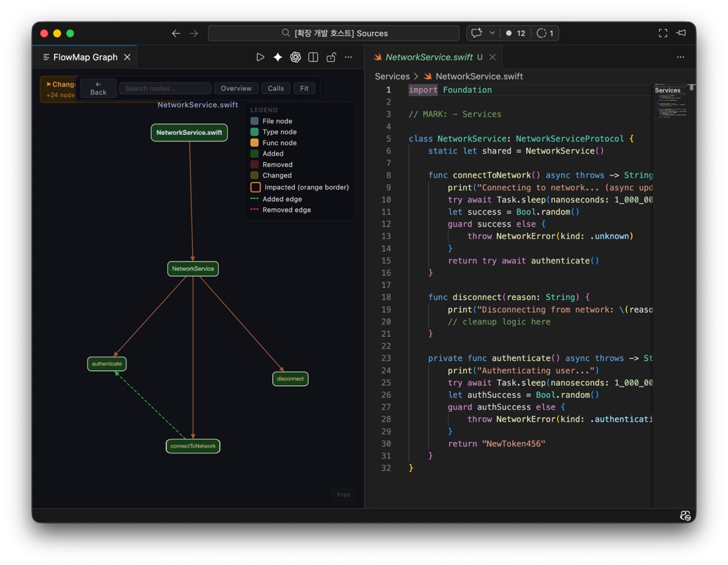Click the Overview button in graph toolbar
The image size is (728, 565).
coord(236,88)
